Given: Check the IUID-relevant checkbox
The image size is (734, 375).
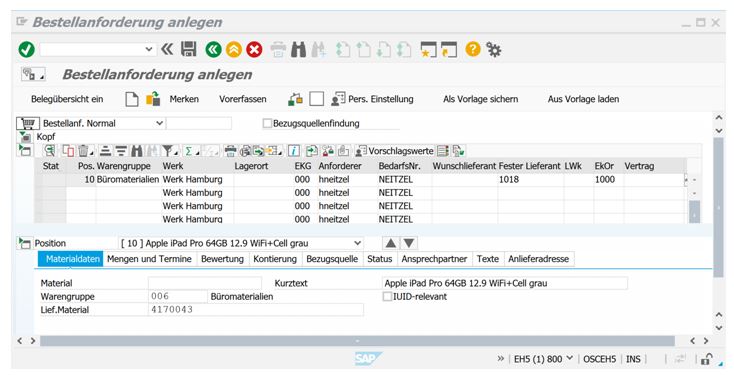Looking at the screenshot, I should click(388, 296).
